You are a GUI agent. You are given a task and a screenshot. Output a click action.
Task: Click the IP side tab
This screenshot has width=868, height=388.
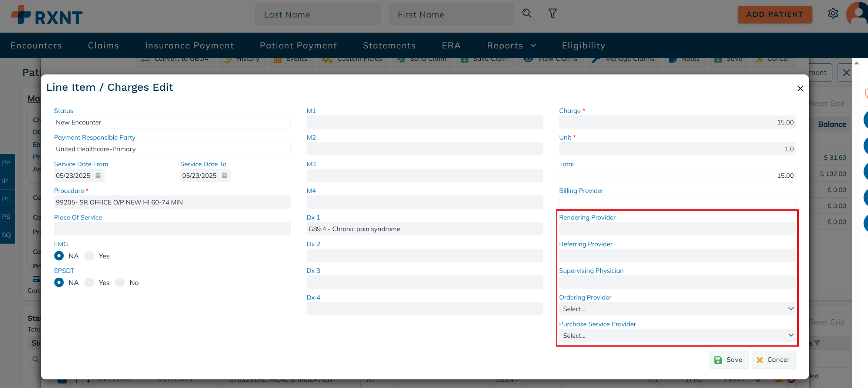(7, 181)
